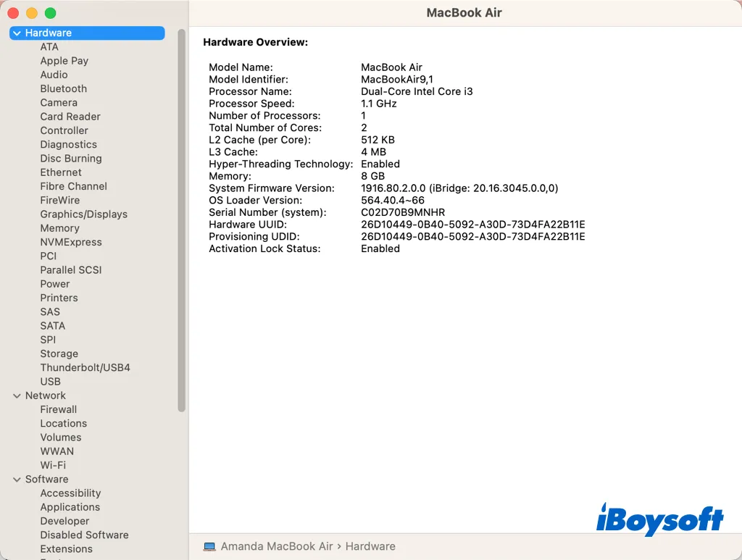Collapse the Hardware section chevron

17,33
